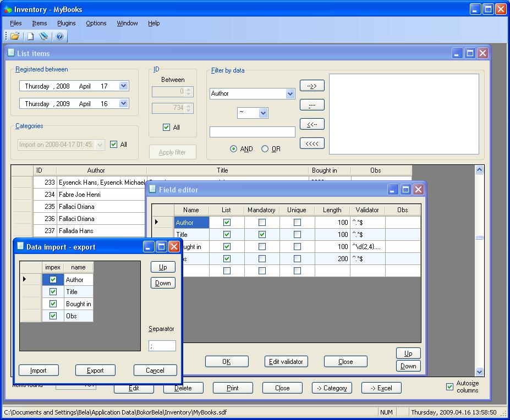This screenshot has width=510, height=420.
Task: Toggle Mandatory checkbox for Author field
Action: click(x=262, y=223)
